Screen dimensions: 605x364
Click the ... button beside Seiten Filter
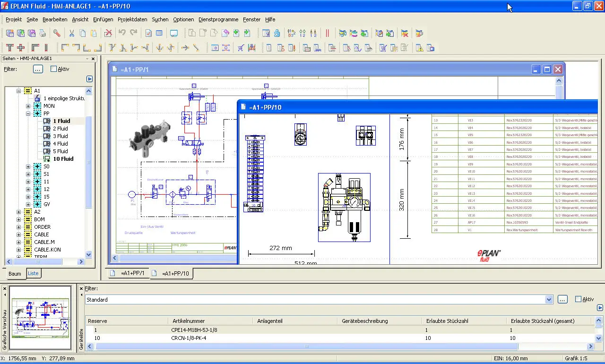tap(38, 69)
